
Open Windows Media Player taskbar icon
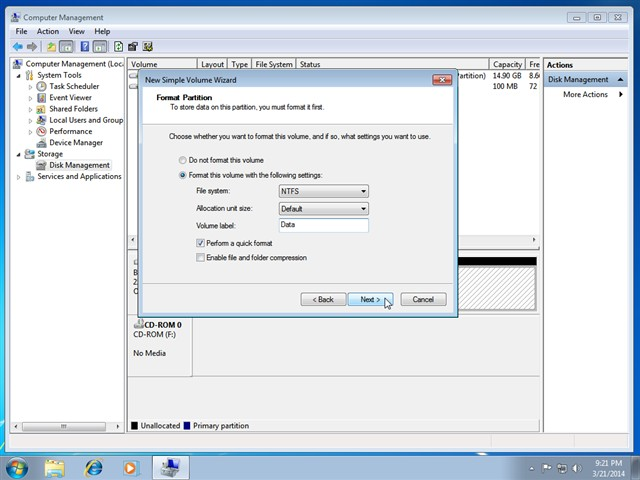131,468
